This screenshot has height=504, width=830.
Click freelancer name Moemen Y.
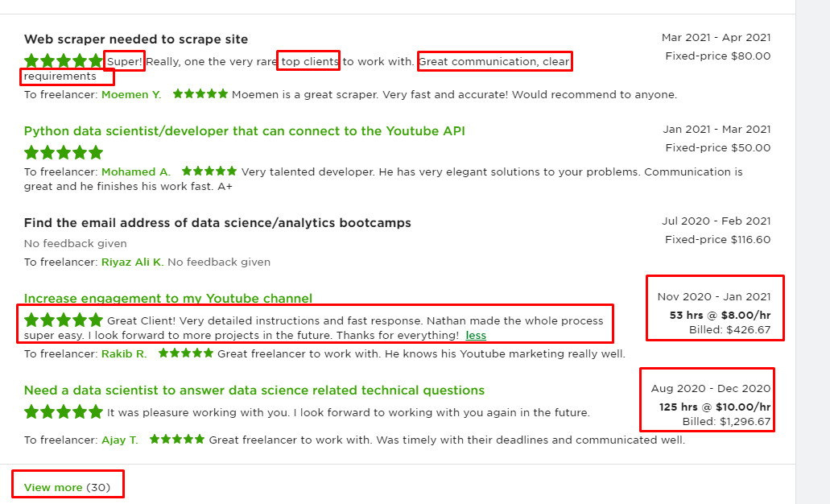[130, 95]
